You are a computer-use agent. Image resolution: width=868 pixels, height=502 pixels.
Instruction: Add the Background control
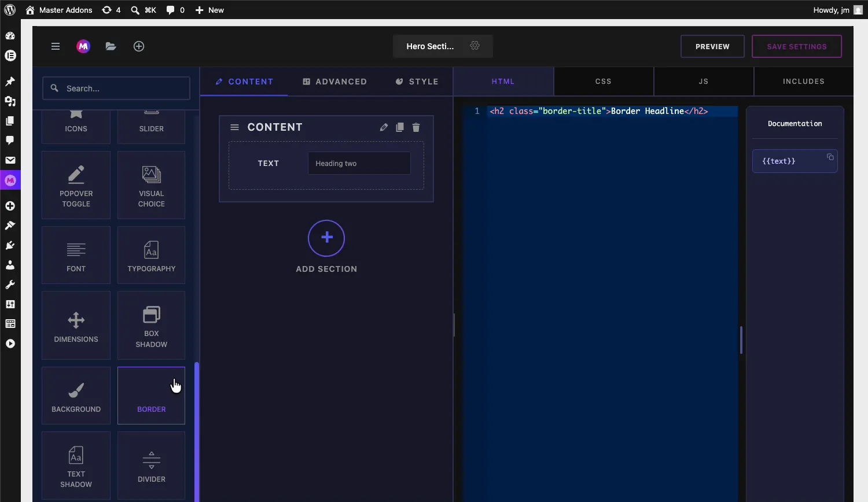click(76, 396)
